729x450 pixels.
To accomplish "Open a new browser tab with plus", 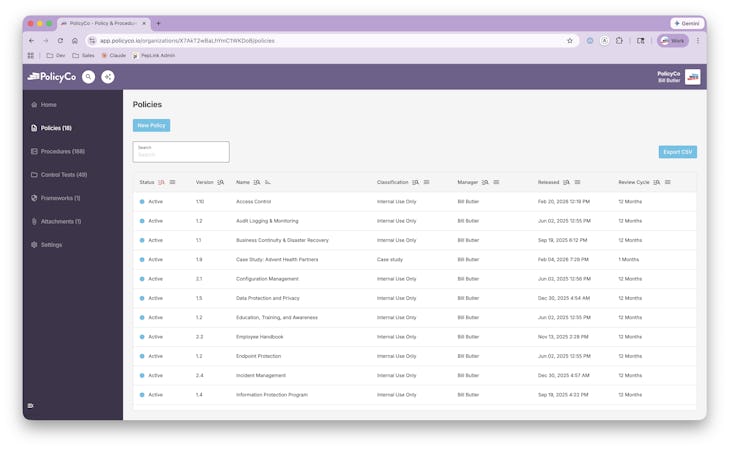I will pos(159,23).
